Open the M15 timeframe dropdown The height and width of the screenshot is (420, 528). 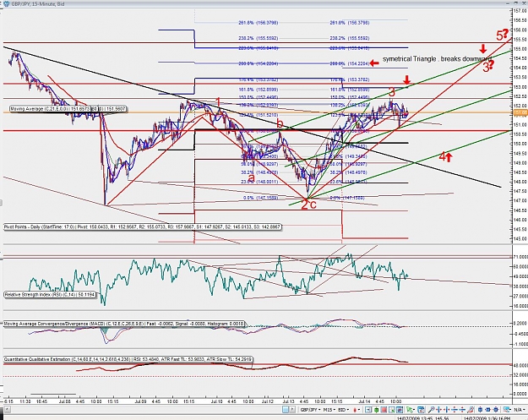click(329, 410)
